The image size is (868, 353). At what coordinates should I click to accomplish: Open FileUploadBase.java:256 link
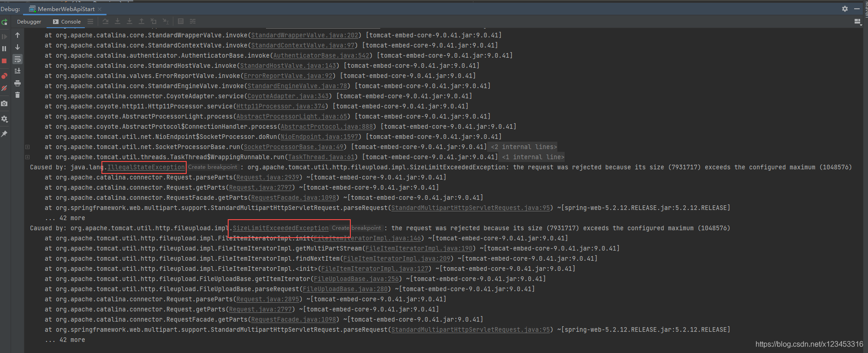[x=356, y=279]
